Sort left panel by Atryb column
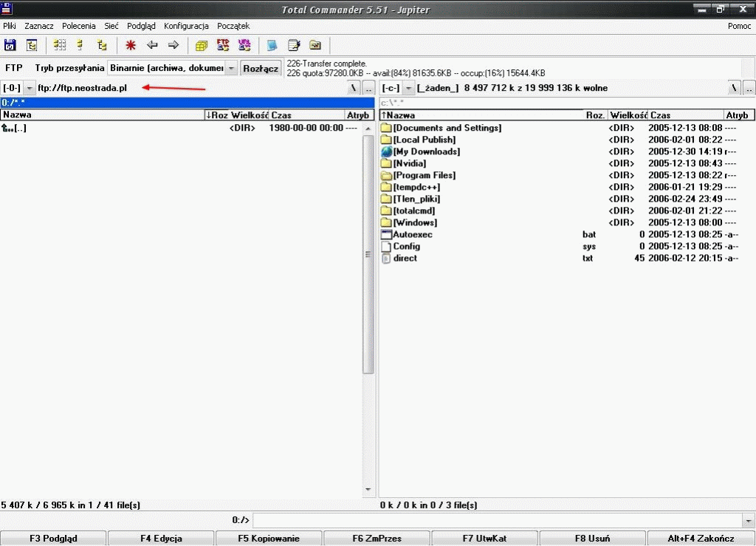The image size is (756, 546). point(359,115)
